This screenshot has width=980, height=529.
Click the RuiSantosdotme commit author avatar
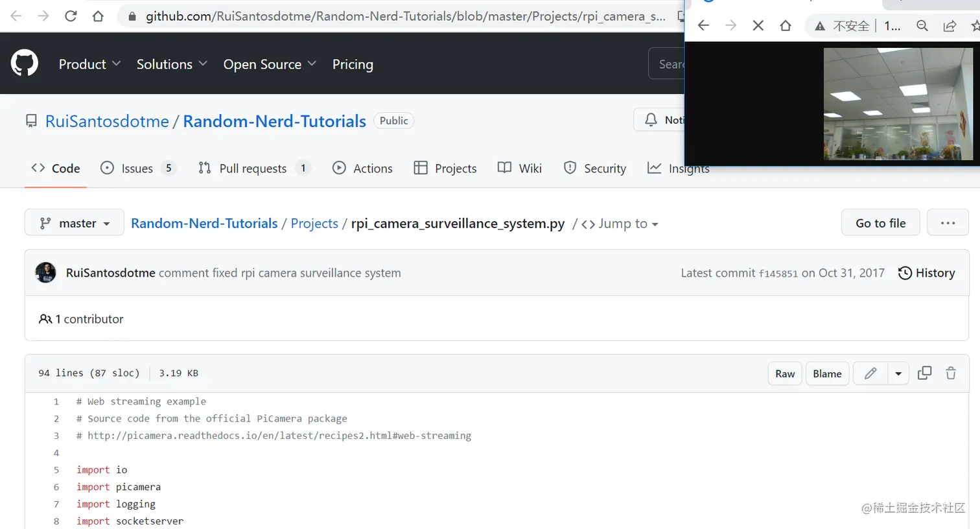coord(45,273)
